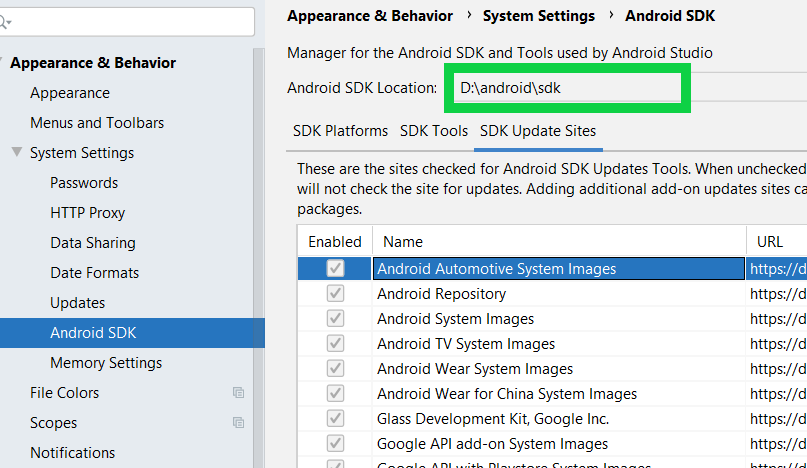Select the Android Wear System Images row

coord(475,369)
